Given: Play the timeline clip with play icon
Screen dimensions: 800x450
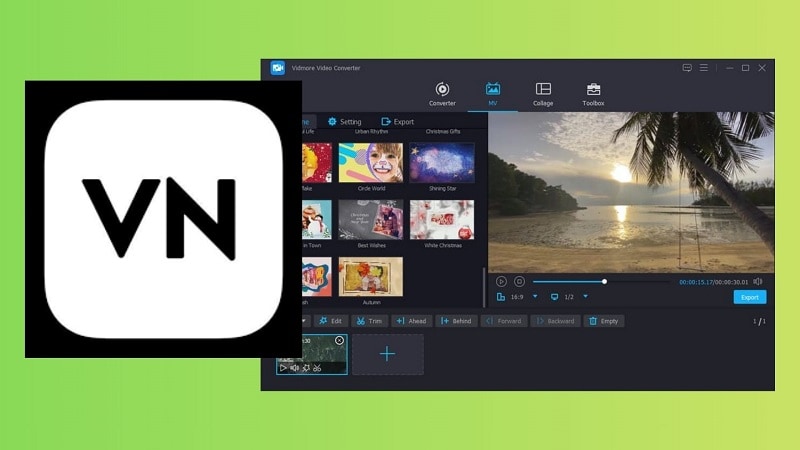Looking at the screenshot, I should (x=283, y=368).
